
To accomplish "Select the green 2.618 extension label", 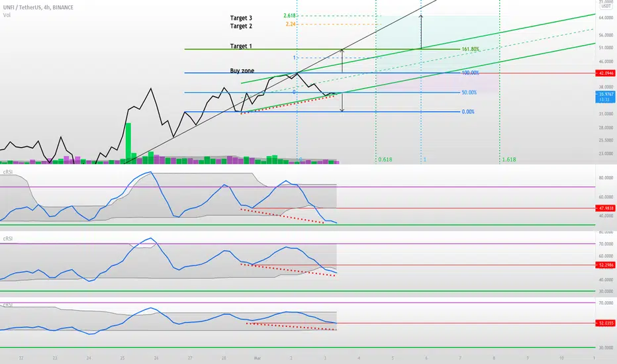I will click(289, 16).
